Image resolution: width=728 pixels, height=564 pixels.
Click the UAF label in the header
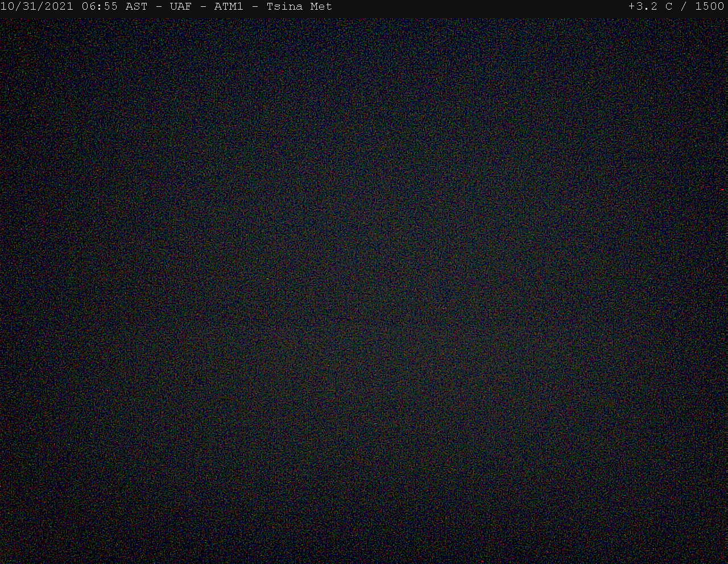(180, 6)
